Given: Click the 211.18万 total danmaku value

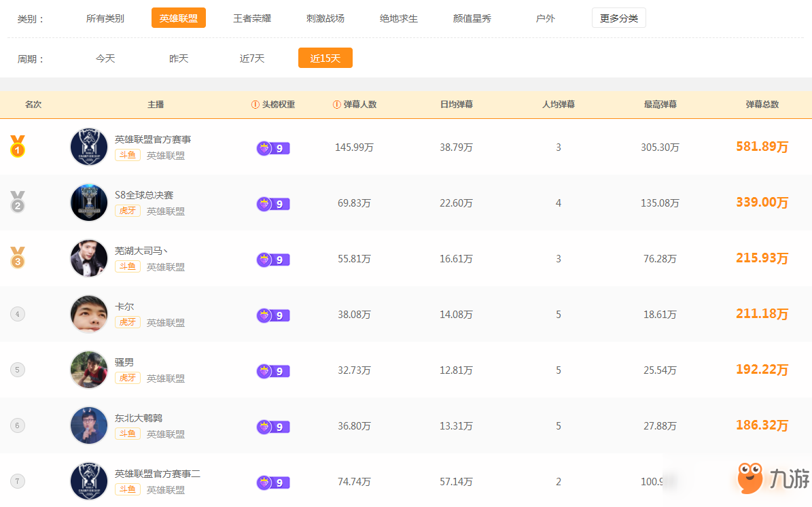Looking at the screenshot, I should [x=762, y=314].
